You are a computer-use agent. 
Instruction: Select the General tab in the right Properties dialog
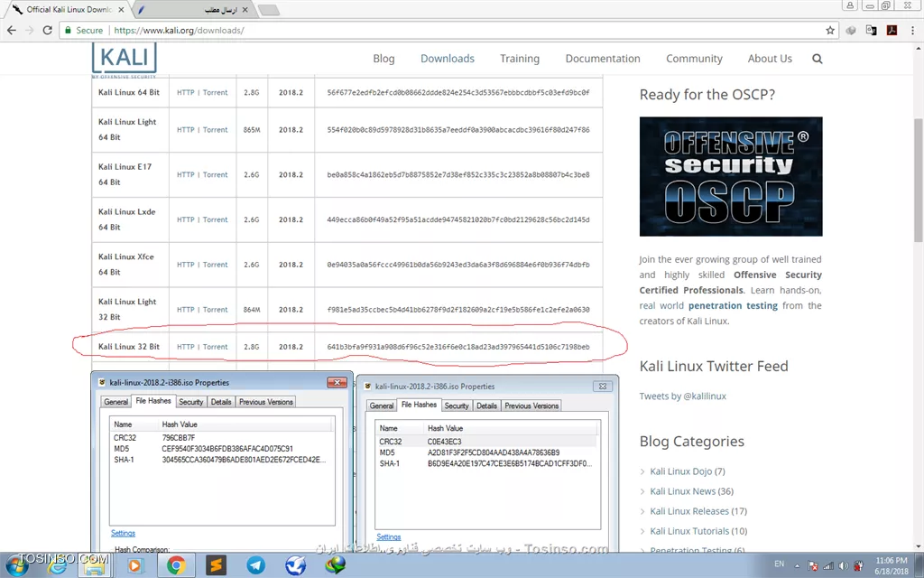click(382, 406)
